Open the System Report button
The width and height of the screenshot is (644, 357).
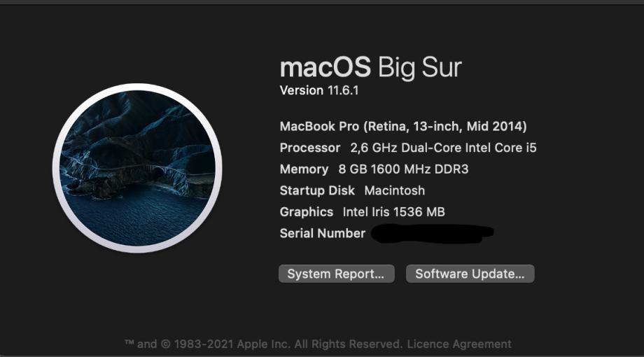coord(337,274)
